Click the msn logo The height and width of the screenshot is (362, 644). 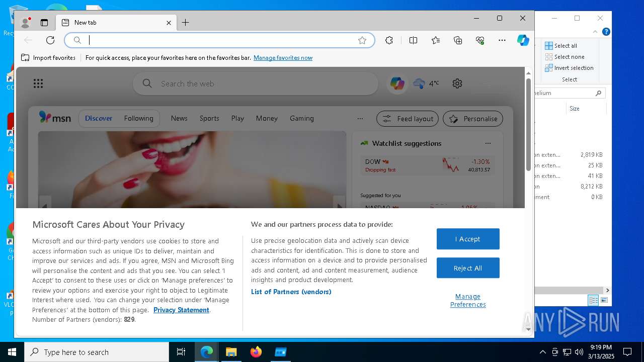coord(55,118)
